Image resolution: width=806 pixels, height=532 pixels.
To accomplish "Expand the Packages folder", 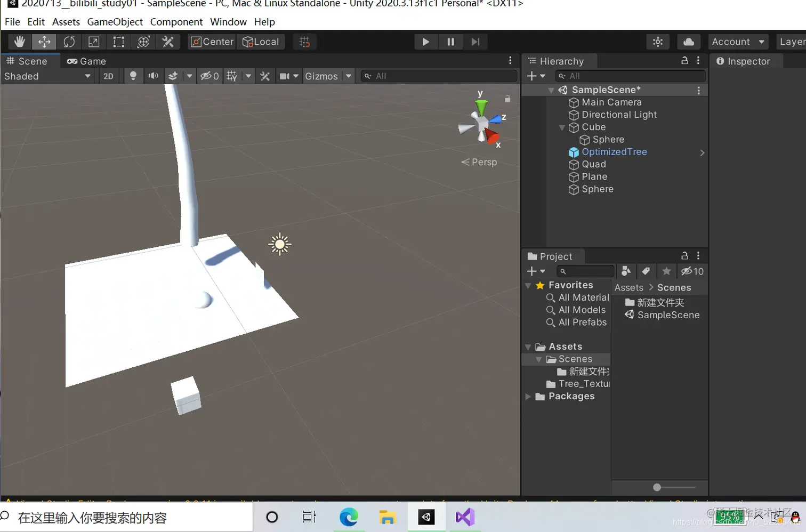I will coord(528,397).
